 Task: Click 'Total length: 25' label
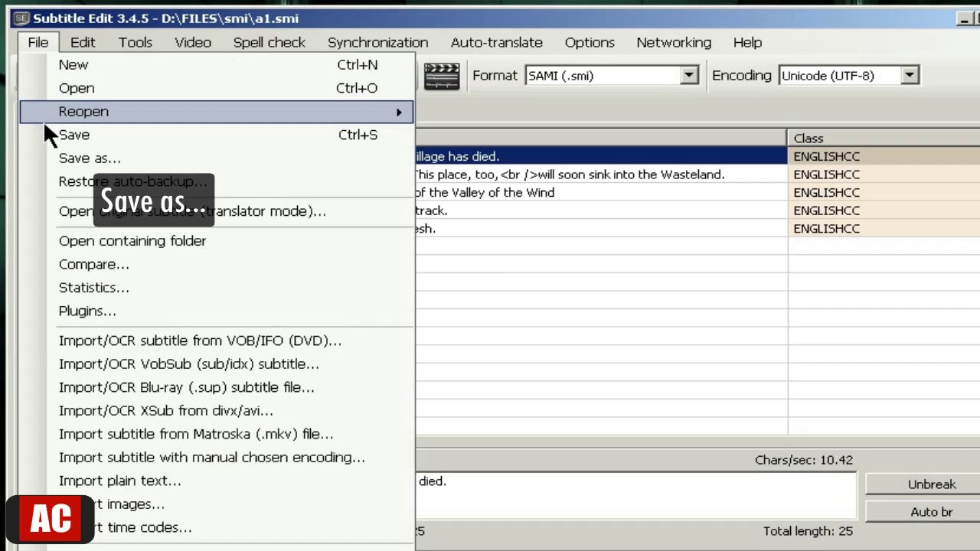tap(808, 530)
